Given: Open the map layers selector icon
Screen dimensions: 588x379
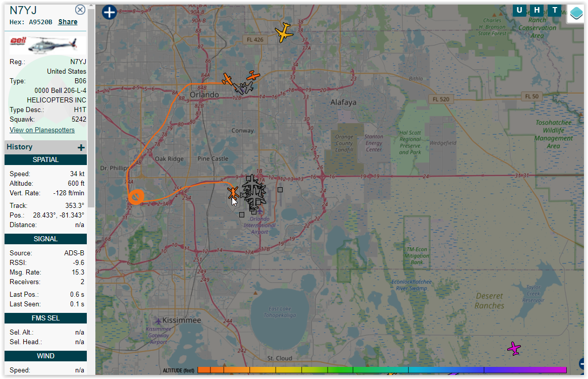Looking at the screenshot, I should pos(576,14).
